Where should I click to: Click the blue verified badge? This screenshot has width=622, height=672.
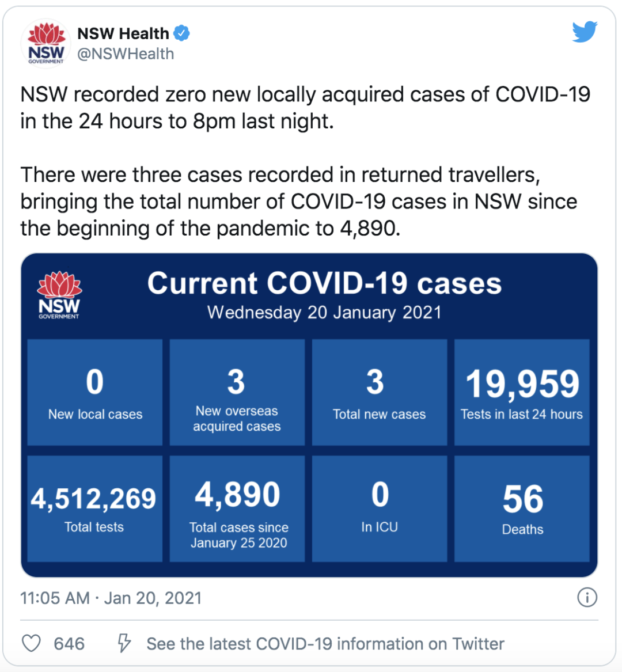182,33
